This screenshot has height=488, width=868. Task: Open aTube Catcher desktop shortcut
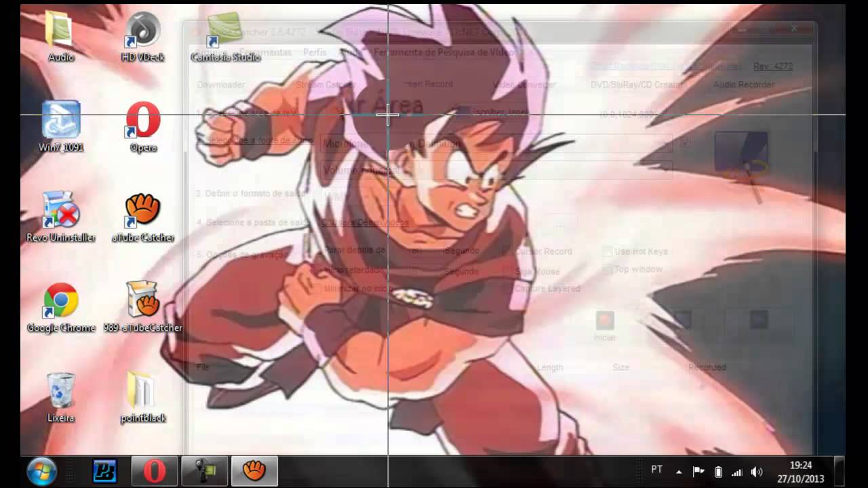click(x=143, y=217)
